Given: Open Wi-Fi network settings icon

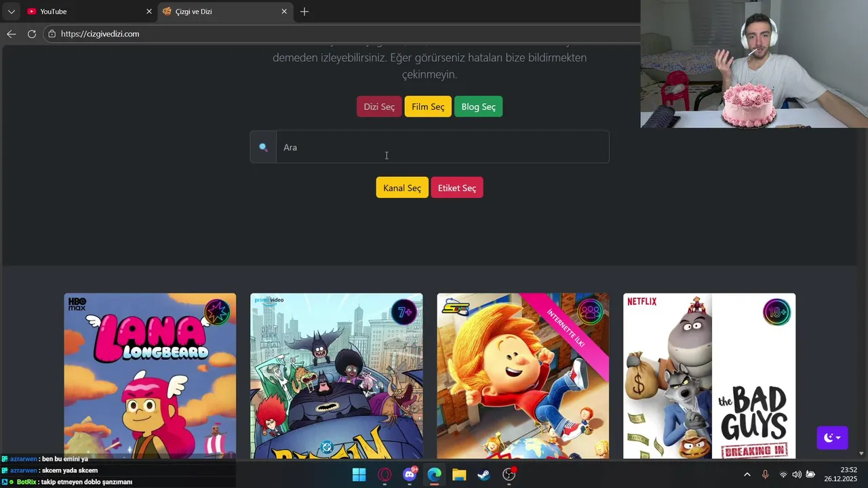Looking at the screenshot, I should click(x=783, y=474).
